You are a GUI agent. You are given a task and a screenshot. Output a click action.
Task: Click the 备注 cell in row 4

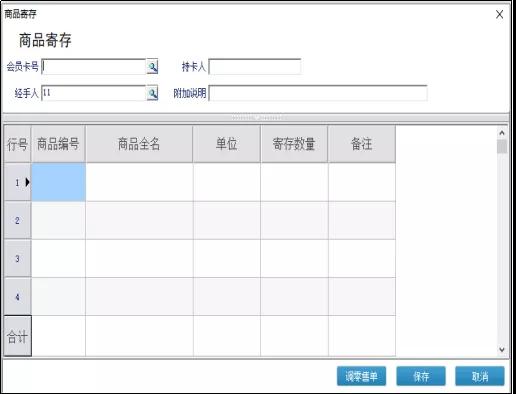coord(362,296)
